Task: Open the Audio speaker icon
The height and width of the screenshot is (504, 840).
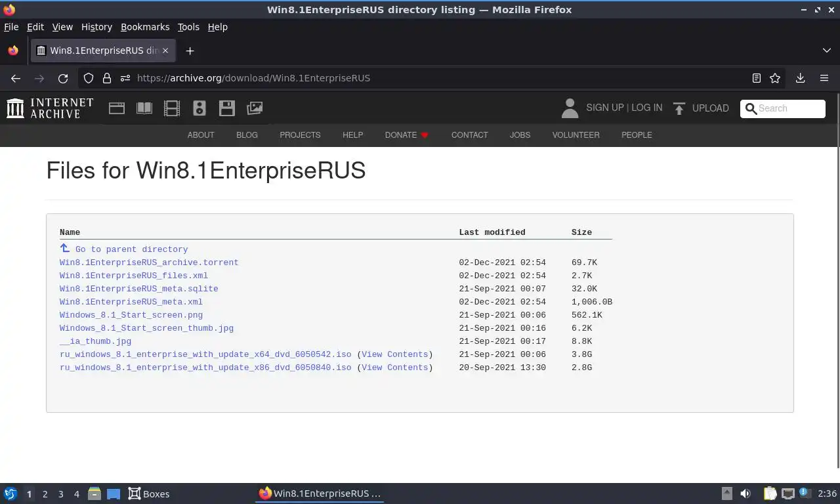Action: click(x=199, y=108)
